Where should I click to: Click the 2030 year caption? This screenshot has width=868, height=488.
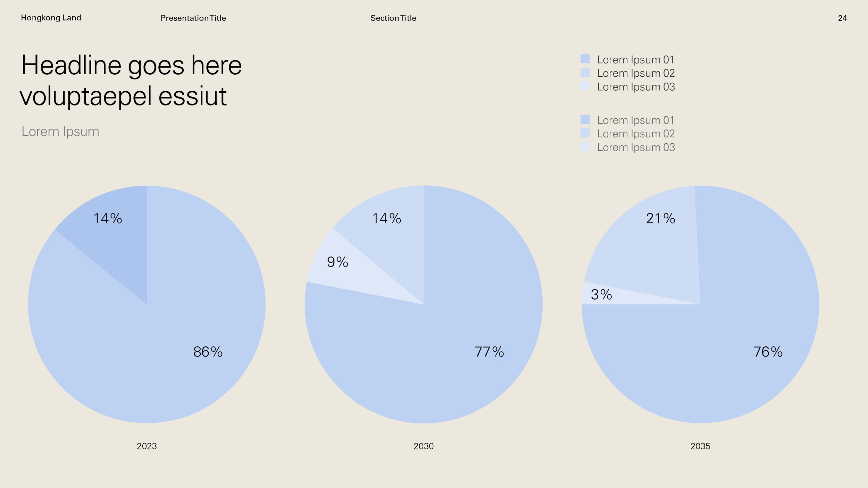[423, 446]
